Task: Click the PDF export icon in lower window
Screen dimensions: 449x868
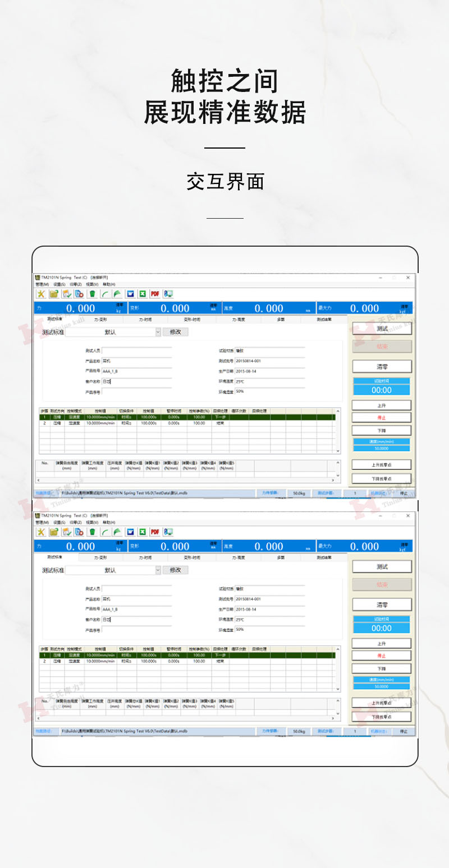Action: coord(155,532)
